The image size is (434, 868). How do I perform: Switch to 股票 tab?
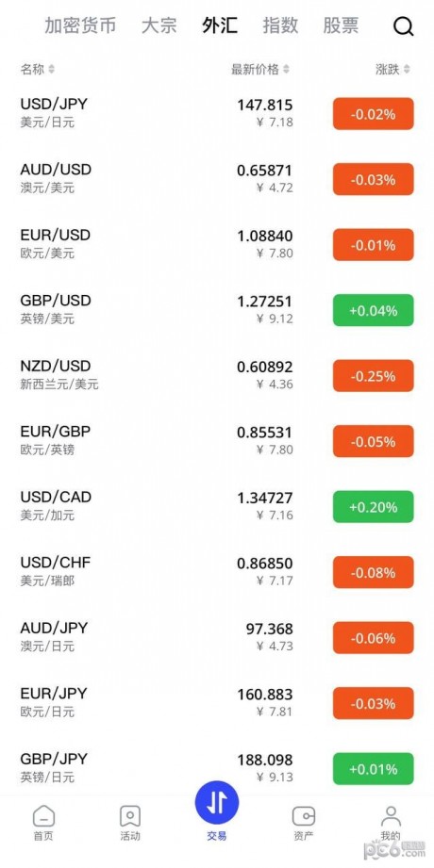click(x=341, y=25)
